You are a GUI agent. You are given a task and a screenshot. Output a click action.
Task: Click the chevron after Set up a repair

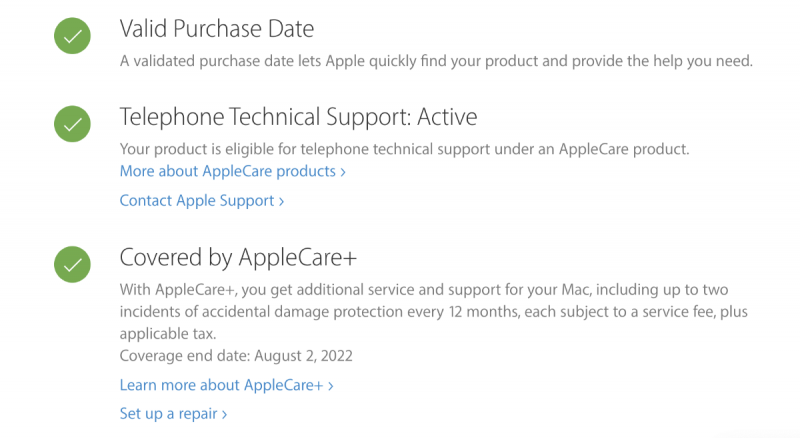click(x=225, y=413)
